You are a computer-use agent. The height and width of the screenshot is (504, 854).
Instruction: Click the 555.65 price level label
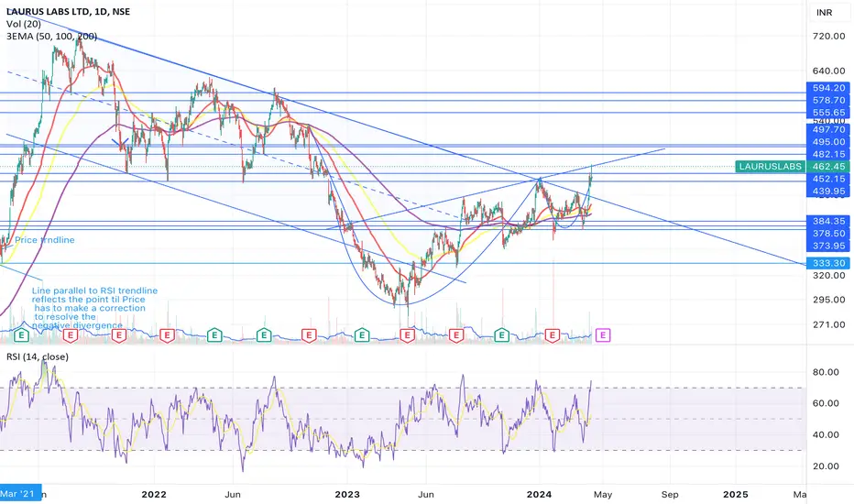[828, 112]
